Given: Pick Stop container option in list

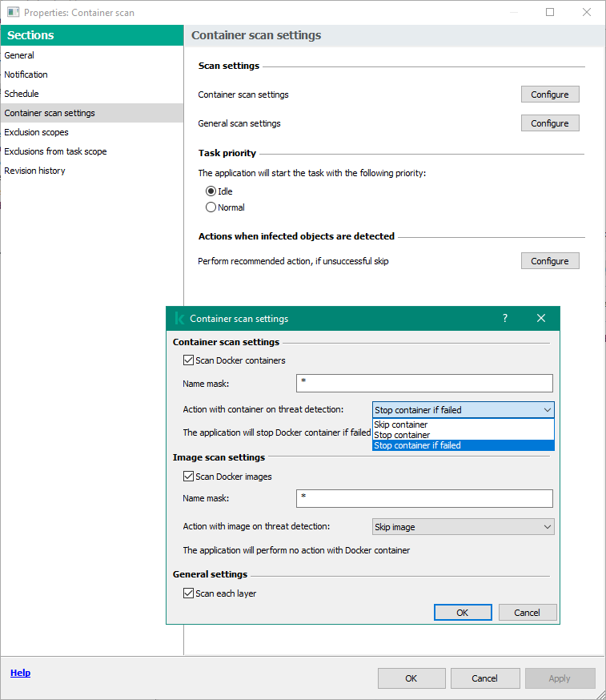Looking at the screenshot, I should click(x=402, y=435).
